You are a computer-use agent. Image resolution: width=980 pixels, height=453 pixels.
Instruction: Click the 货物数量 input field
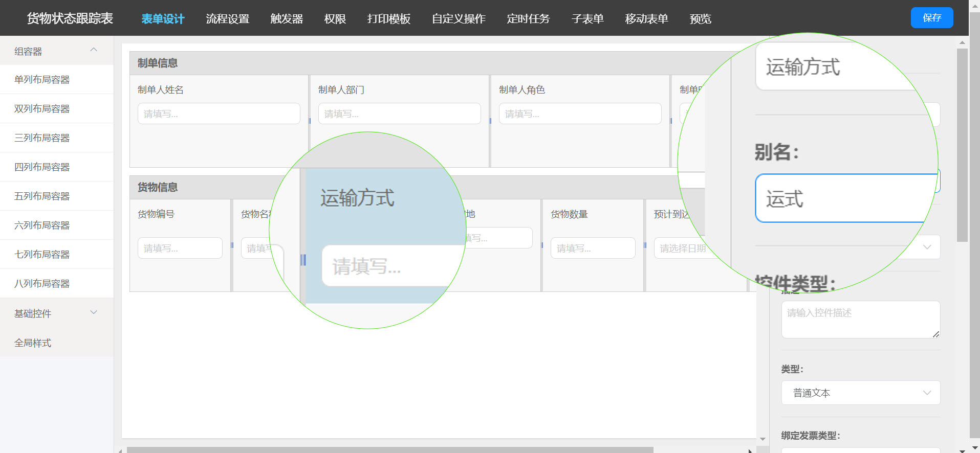tap(593, 248)
